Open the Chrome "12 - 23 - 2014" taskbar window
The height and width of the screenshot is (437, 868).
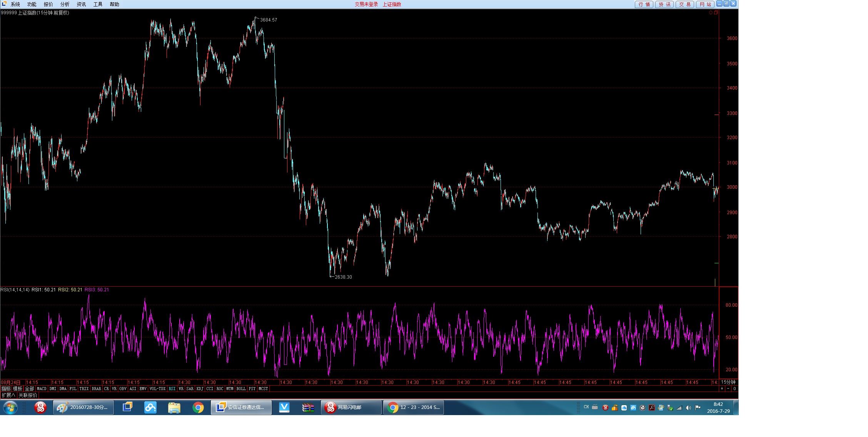pyautogui.click(x=414, y=407)
